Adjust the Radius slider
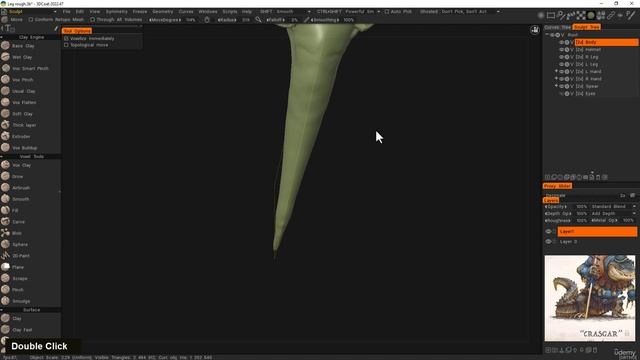 [235, 20]
